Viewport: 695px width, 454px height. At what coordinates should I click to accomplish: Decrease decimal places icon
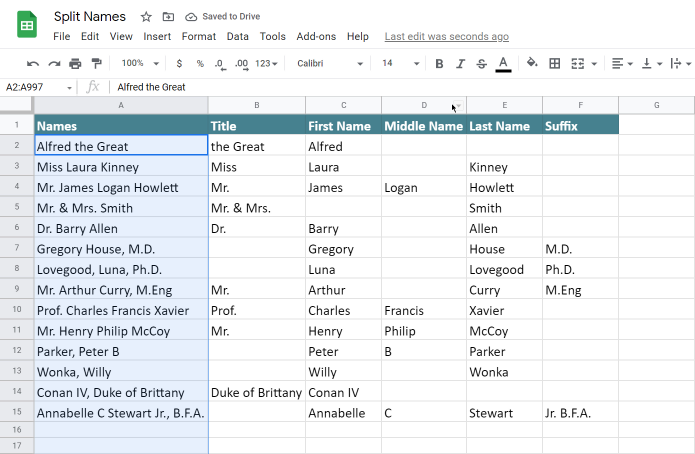pyautogui.click(x=220, y=64)
